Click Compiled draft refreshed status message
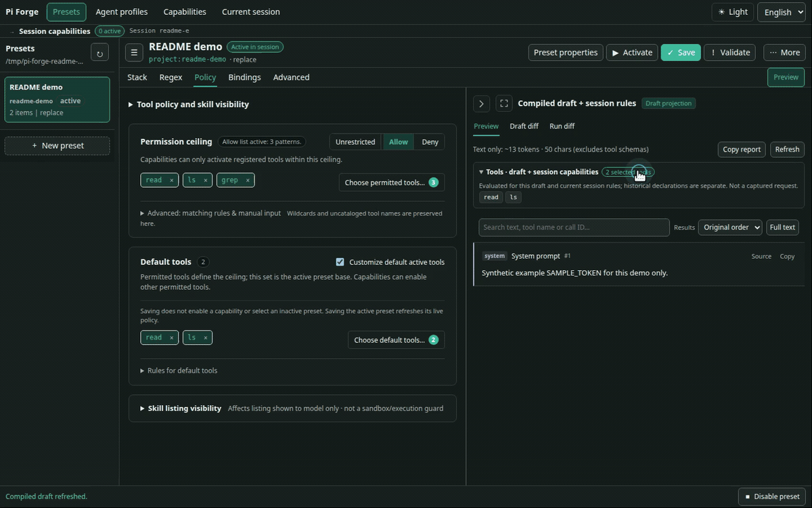Image resolution: width=812 pixels, height=508 pixels. click(47, 496)
